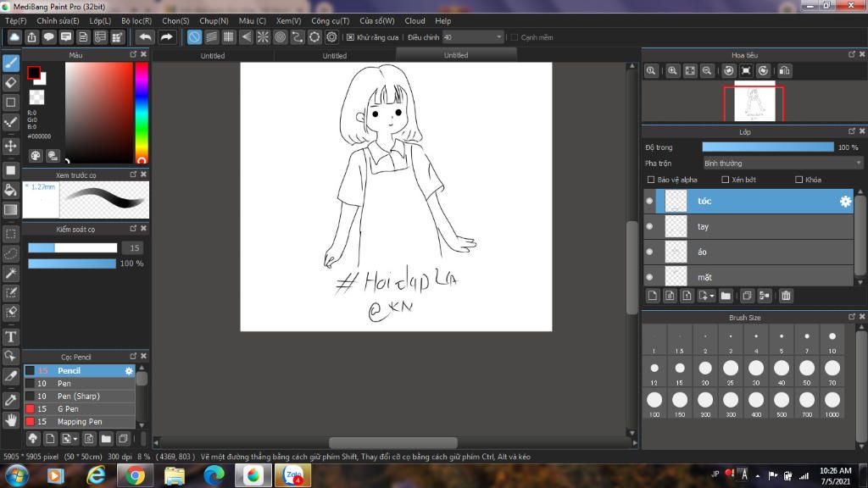This screenshot has height=488, width=868.
Task: Click the Navigator canvas preview thumbnail
Action: [754, 102]
